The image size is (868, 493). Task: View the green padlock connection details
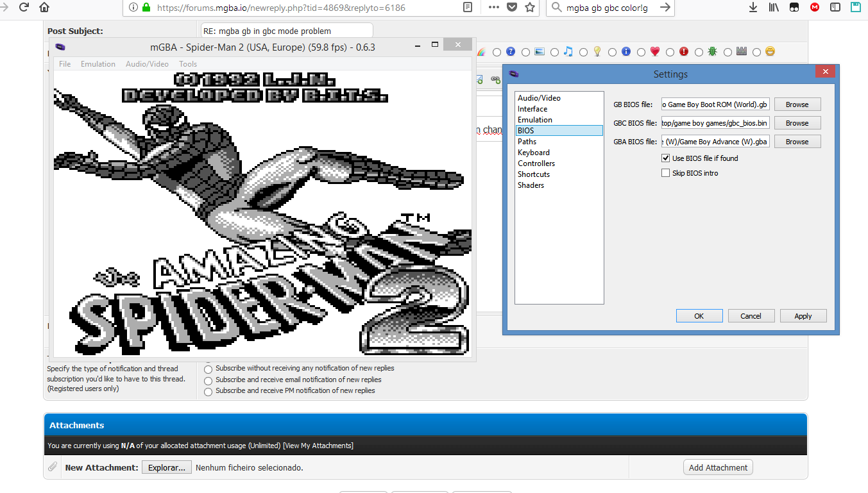(x=146, y=8)
